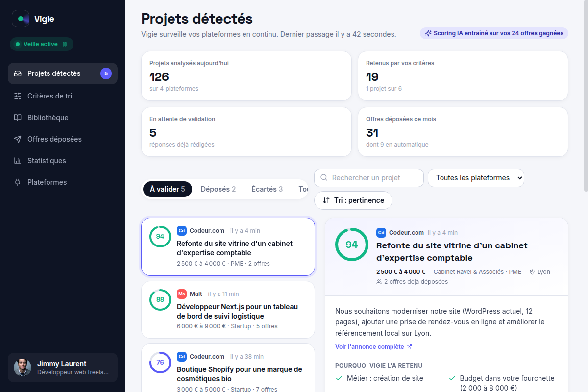Viewport: 588px width, 392px height.
Task: Select the À valider tab
Action: coord(168,189)
